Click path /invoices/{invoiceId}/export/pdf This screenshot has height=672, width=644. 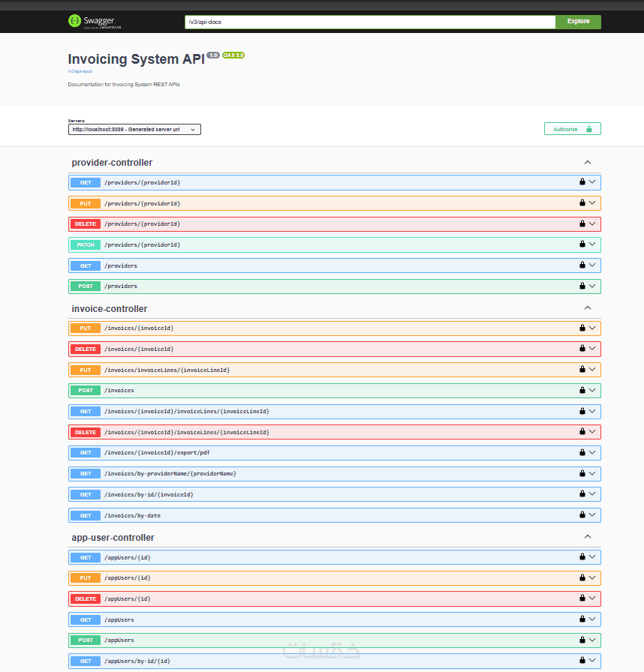click(157, 452)
